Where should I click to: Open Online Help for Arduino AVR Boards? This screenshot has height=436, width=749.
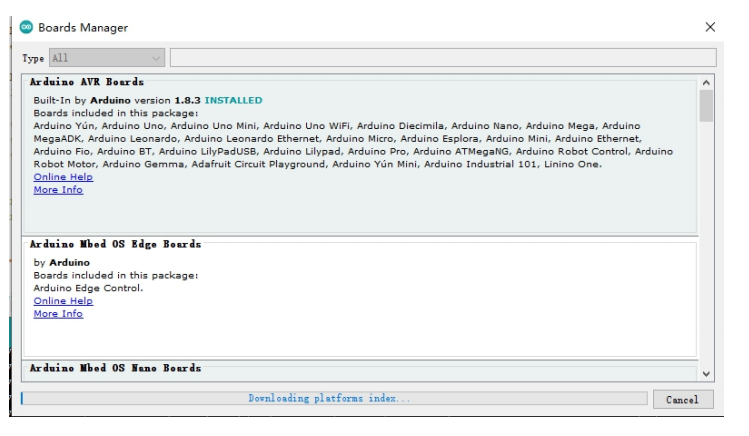point(63,177)
